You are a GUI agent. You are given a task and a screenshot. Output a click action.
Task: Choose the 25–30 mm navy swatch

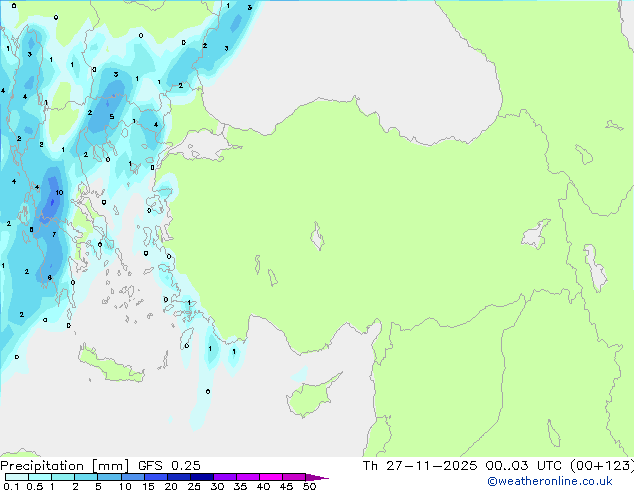coord(201,477)
